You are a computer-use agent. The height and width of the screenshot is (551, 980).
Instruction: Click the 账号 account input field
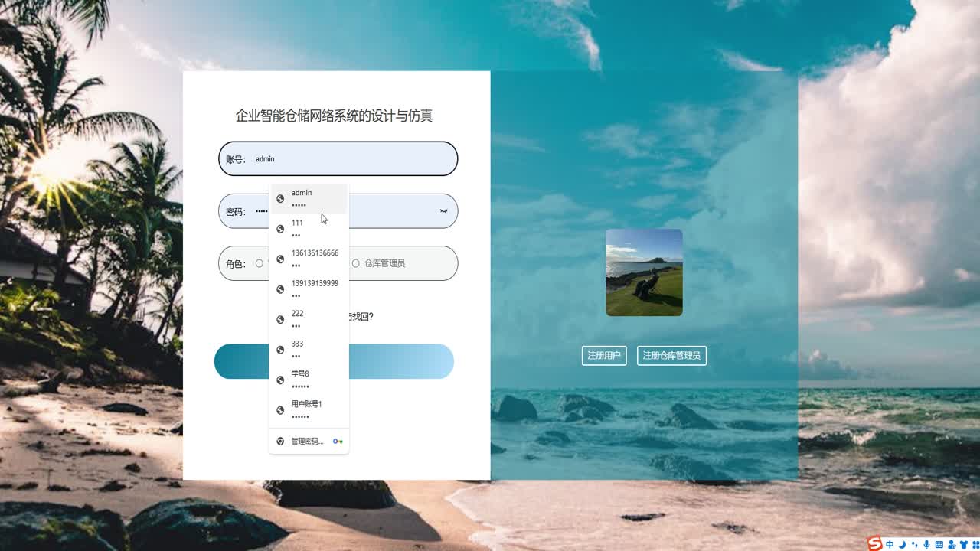click(338, 159)
